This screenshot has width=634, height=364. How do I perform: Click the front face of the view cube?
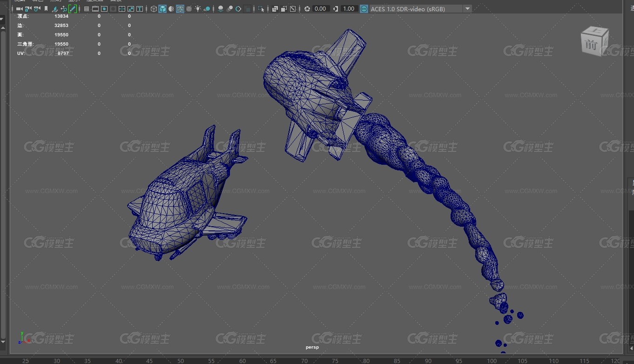[x=591, y=45]
